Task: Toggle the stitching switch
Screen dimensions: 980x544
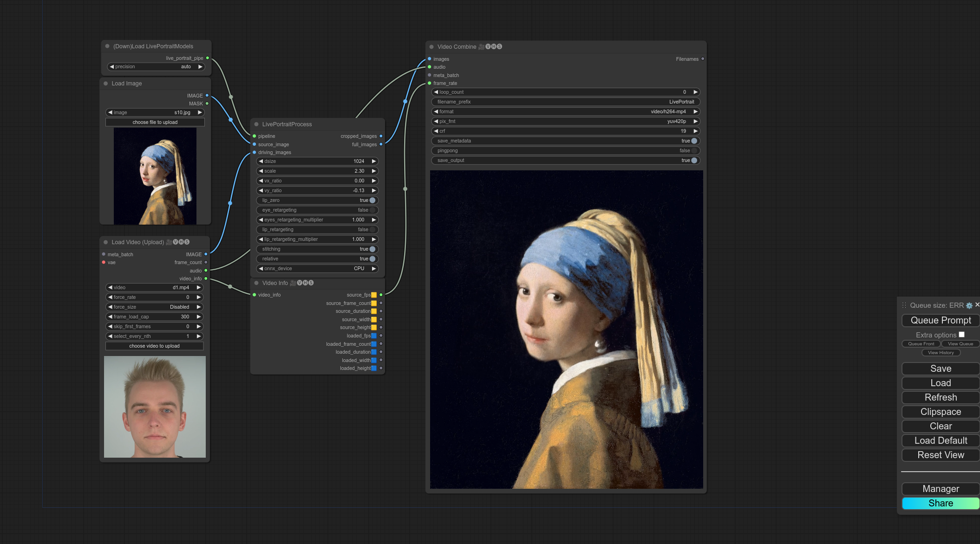Action: tap(372, 249)
